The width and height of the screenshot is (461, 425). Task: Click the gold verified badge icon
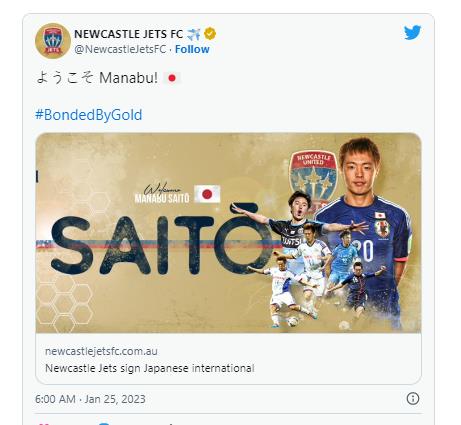210,34
